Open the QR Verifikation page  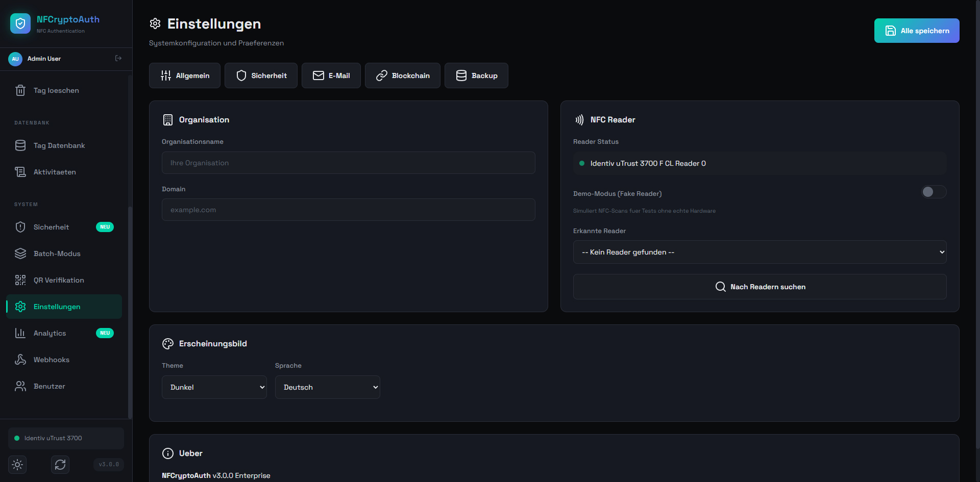(59, 280)
